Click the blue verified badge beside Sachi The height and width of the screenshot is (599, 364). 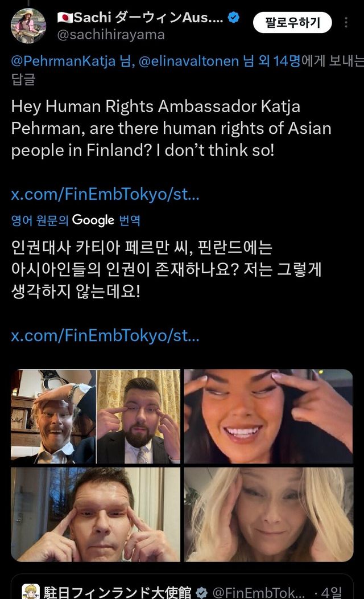pyautogui.click(x=234, y=17)
